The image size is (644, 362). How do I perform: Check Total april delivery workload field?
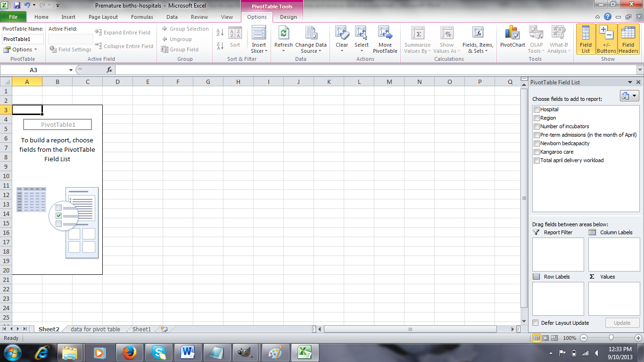coord(537,160)
